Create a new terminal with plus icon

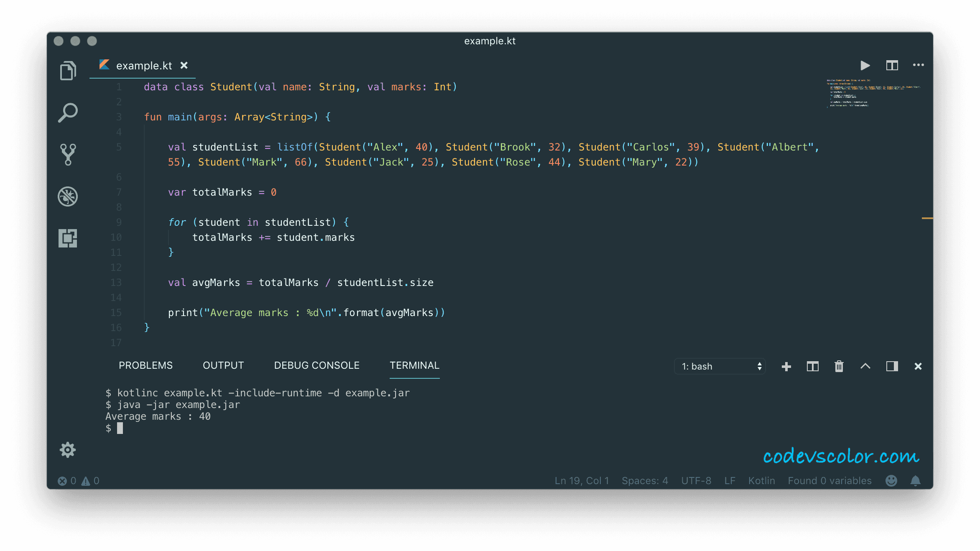[786, 367]
